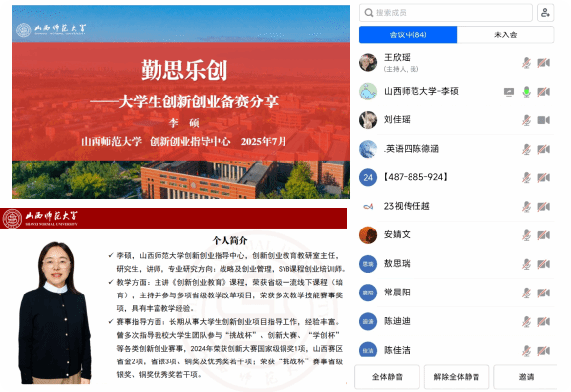Mute the active microphone of 山西师范大学-李硕
Image resolution: width=571 pixels, height=392 pixels.
pyautogui.click(x=526, y=92)
